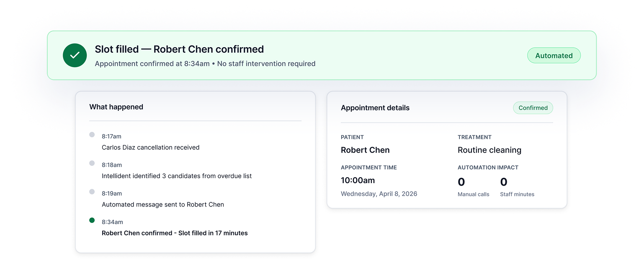Click the Appointment details card title
This screenshot has height=260, width=644.
(375, 108)
